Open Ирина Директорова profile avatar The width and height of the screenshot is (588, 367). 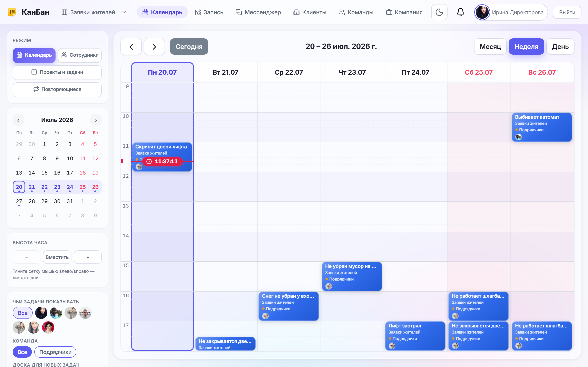(x=482, y=12)
